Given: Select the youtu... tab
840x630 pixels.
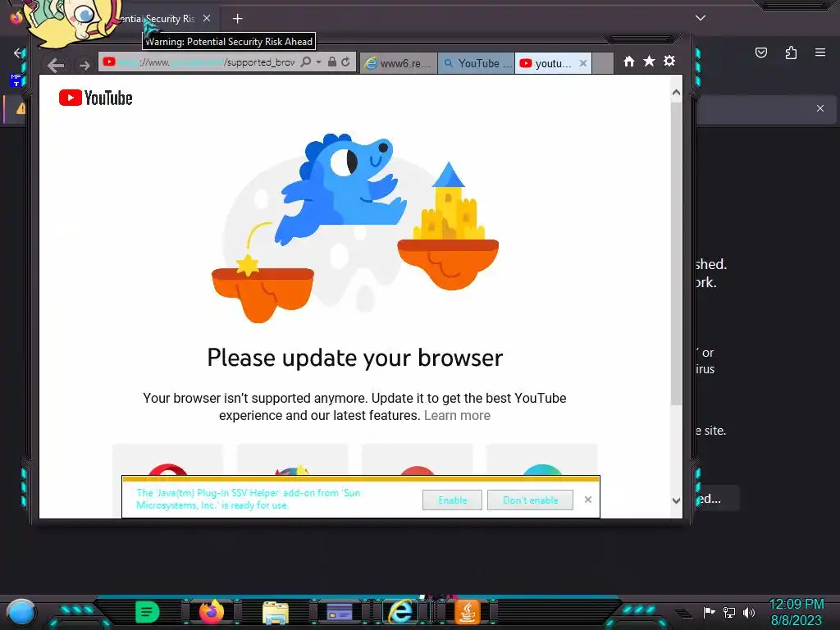Looking at the screenshot, I should tap(547, 63).
